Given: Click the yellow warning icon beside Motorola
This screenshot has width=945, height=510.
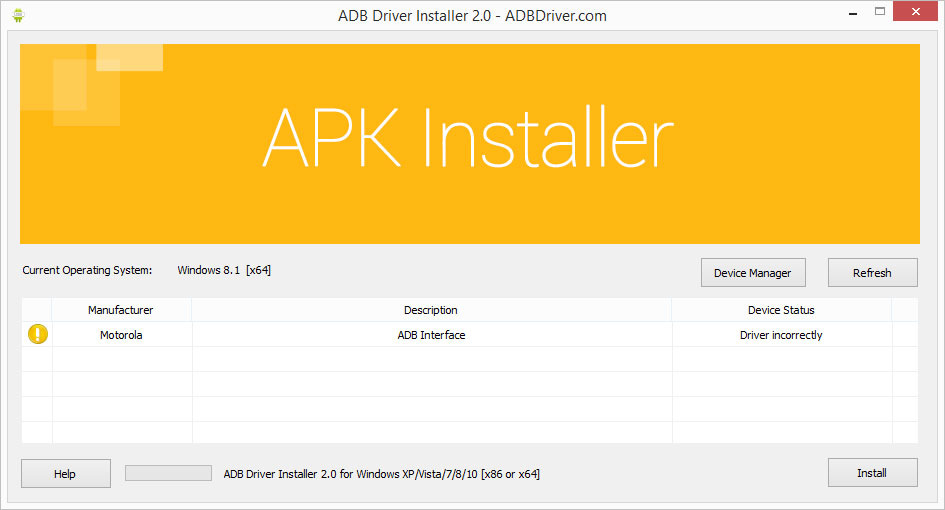Looking at the screenshot, I should pyautogui.click(x=37, y=335).
